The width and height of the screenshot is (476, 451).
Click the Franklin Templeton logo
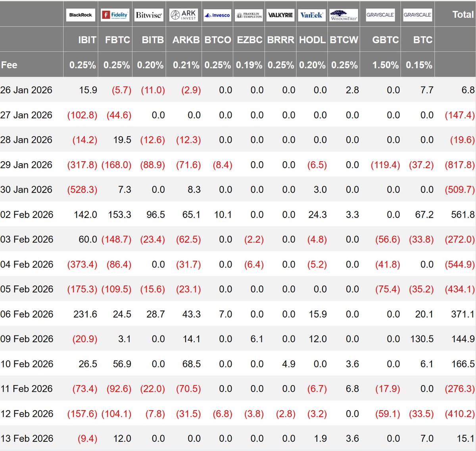249,15
